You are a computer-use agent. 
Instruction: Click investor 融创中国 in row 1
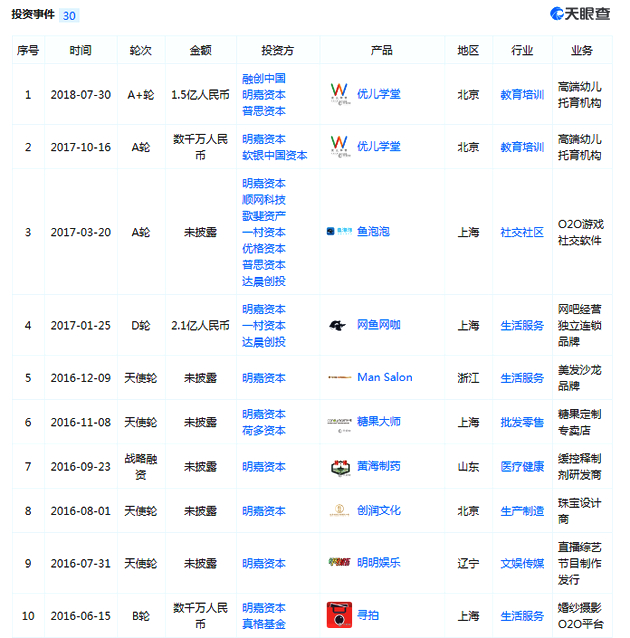point(264,78)
